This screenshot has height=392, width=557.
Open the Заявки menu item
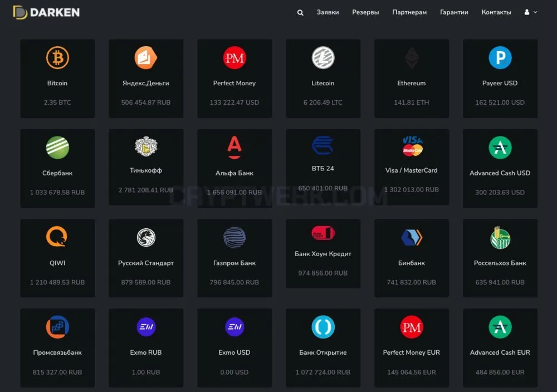[328, 12]
